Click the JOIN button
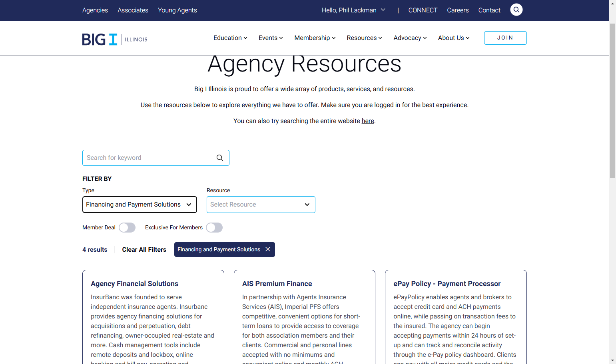Screen dimensions: 616x364 (x=505, y=38)
